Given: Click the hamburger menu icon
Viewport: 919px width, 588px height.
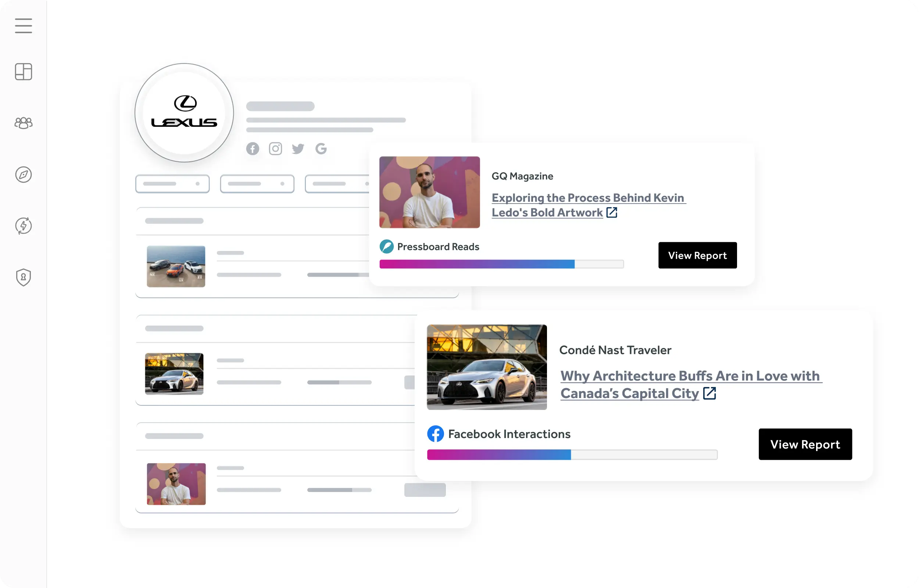Looking at the screenshot, I should pos(24,25).
